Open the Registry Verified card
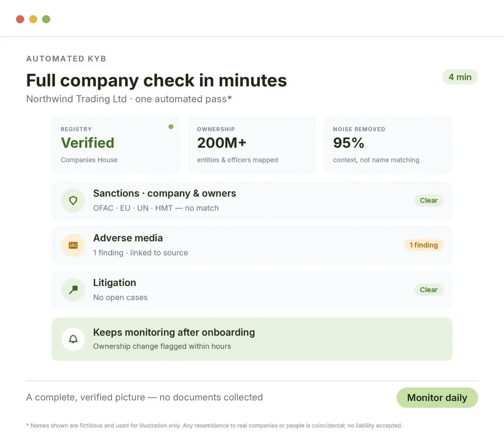The image size is (504, 434). (116, 145)
